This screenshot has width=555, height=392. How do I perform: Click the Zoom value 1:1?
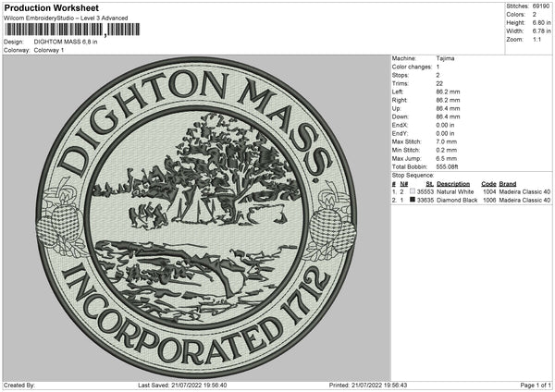coord(536,39)
